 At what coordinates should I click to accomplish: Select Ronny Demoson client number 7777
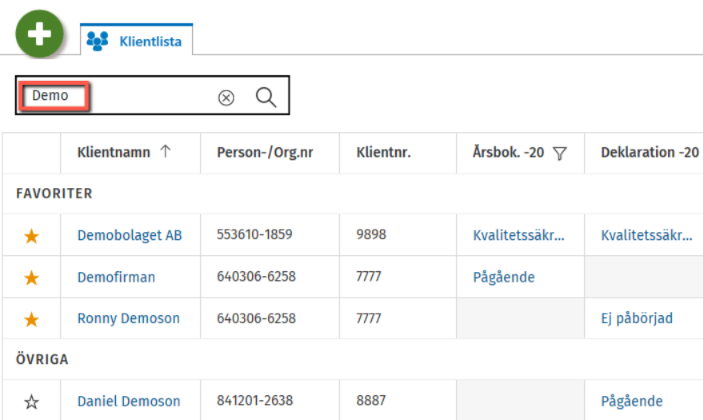coord(369,318)
